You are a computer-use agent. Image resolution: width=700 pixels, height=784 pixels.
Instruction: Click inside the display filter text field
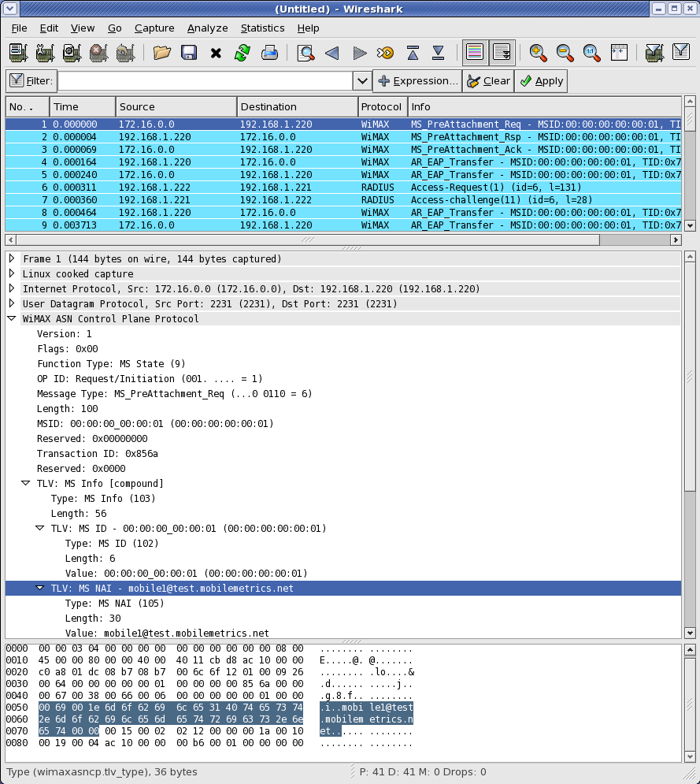205,81
